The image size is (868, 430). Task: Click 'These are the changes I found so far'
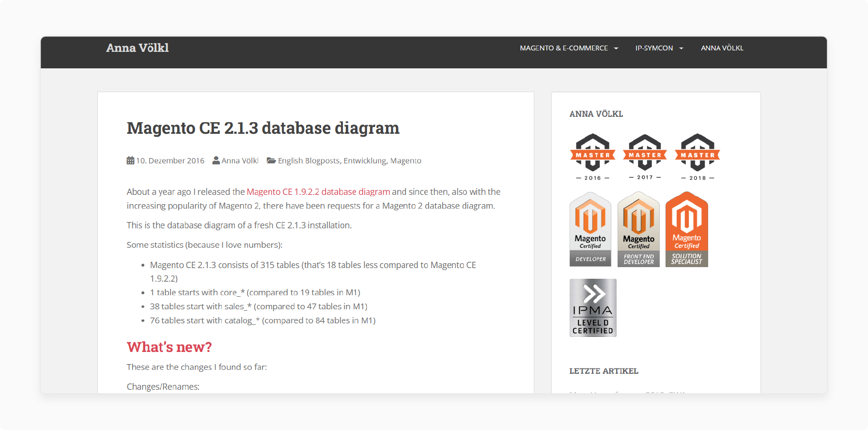[x=197, y=367]
